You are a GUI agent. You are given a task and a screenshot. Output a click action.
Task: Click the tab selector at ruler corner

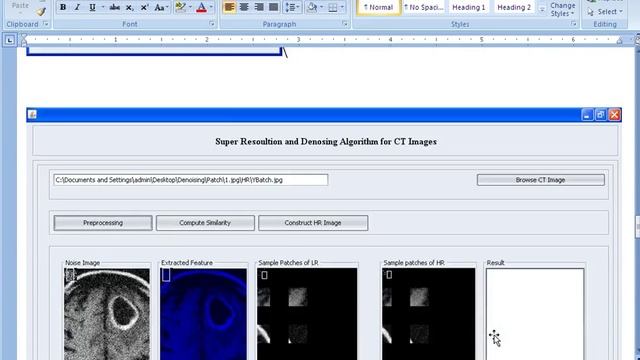(10, 40)
